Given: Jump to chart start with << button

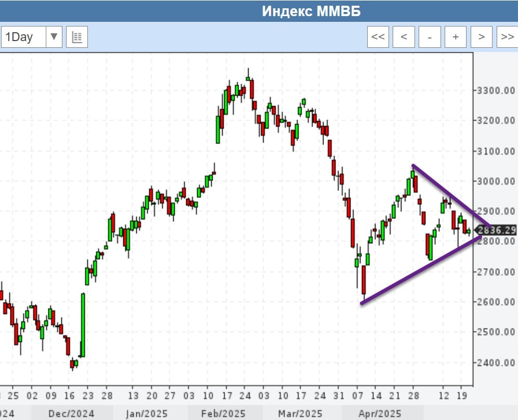Looking at the screenshot, I should pos(378,37).
